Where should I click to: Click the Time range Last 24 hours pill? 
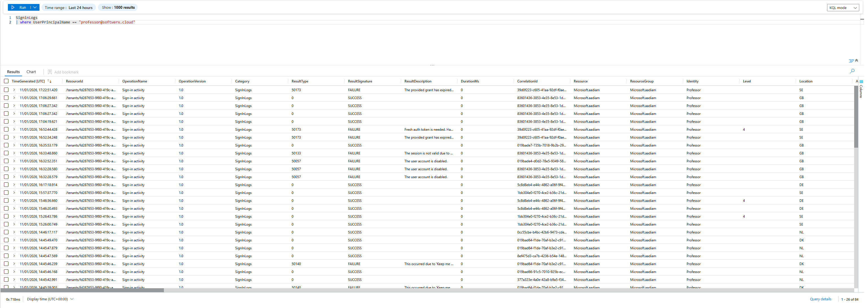coord(69,7)
